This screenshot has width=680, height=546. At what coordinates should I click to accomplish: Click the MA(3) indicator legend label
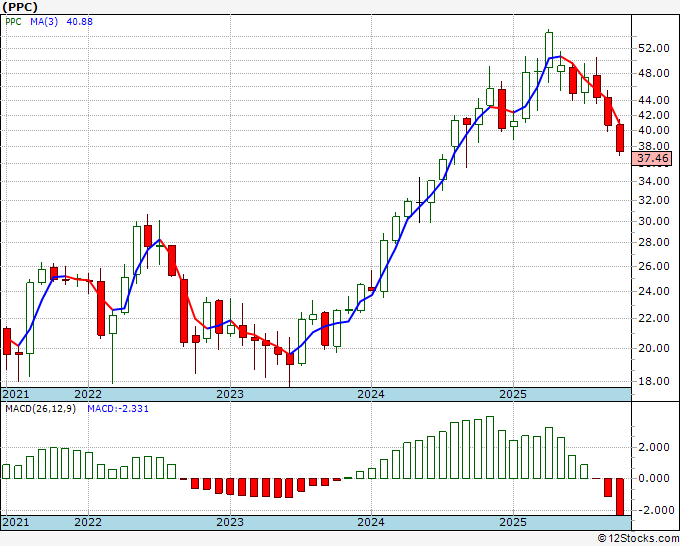(44, 22)
